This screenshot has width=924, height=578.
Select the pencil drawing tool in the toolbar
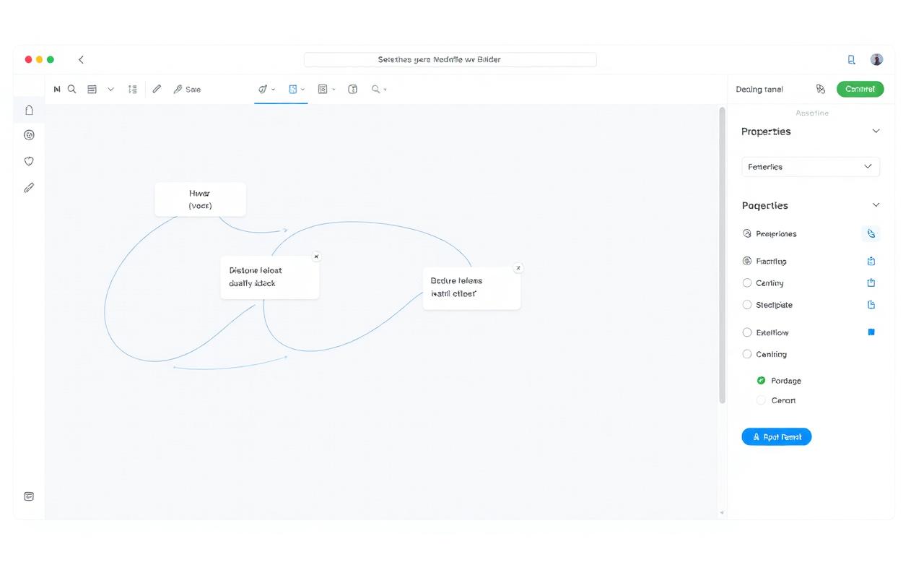(x=157, y=89)
